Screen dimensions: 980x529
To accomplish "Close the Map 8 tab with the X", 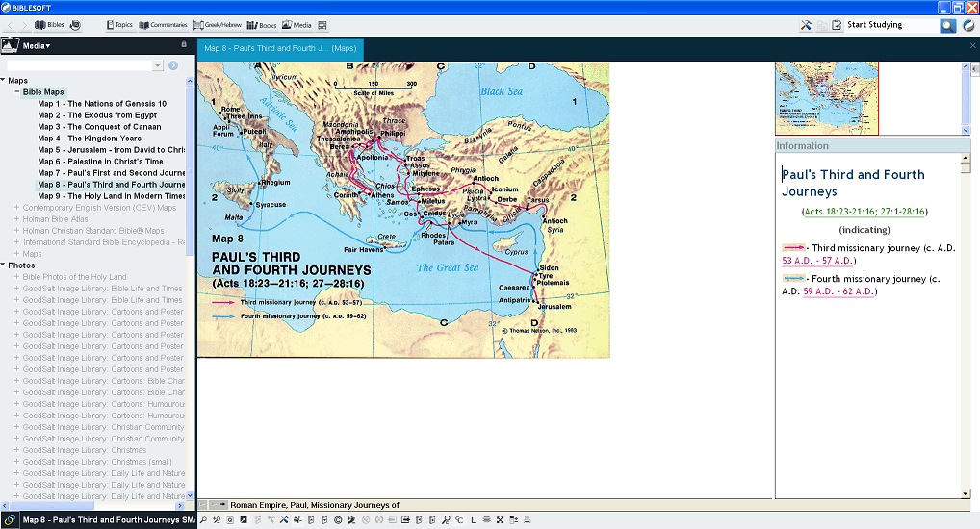I will pyautogui.click(x=972, y=45).
